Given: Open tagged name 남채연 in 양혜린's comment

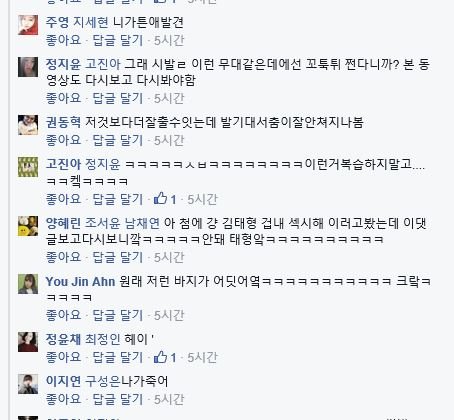Looking at the screenshot, I should tap(142, 223).
